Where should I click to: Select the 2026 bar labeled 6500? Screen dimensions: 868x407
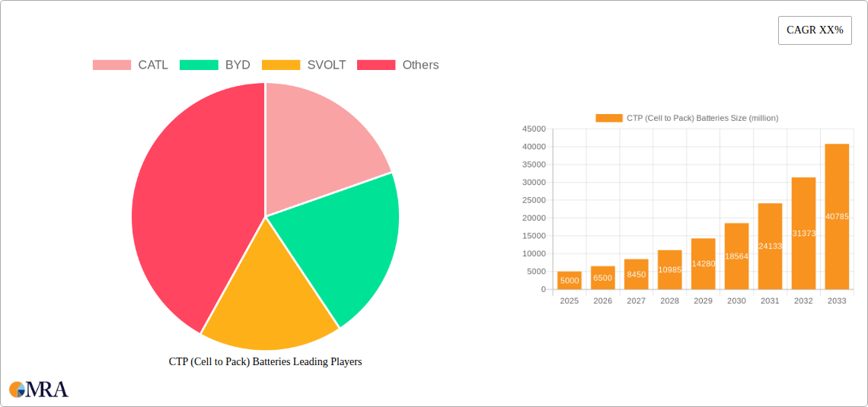(603, 278)
